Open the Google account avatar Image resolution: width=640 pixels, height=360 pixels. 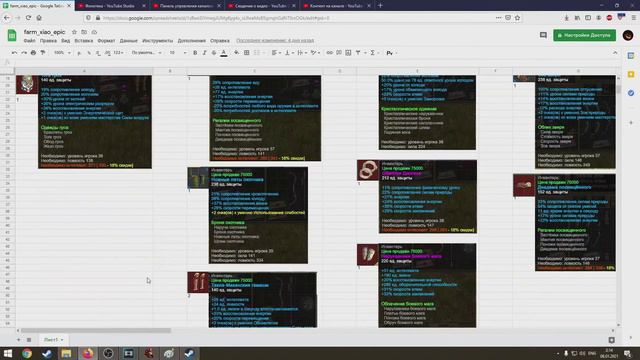tap(628, 35)
